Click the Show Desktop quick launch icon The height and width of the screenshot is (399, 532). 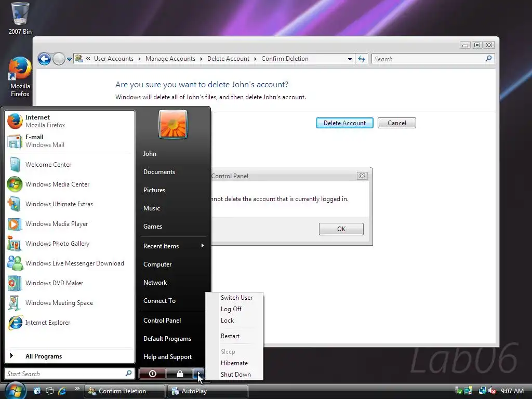37,391
